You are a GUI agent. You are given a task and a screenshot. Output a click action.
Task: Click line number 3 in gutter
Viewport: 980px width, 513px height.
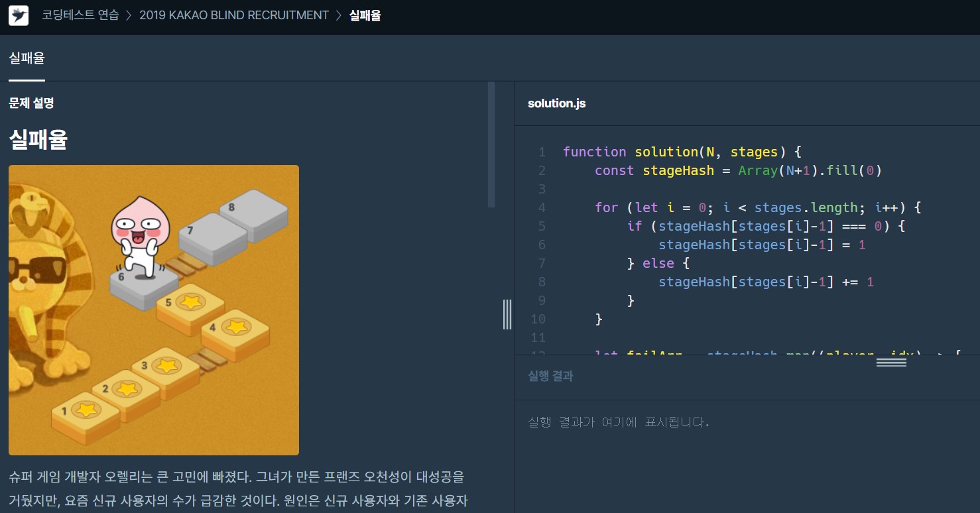pyautogui.click(x=542, y=189)
